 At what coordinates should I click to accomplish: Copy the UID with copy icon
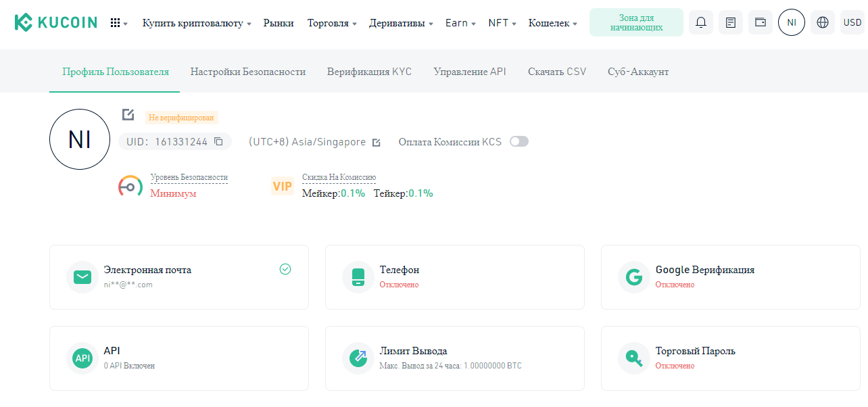(x=218, y=142)
